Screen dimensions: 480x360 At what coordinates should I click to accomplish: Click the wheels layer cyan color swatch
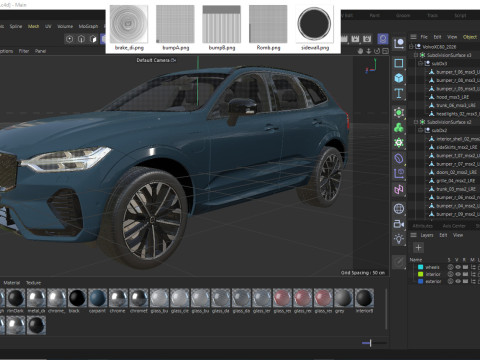click(420, 267)
